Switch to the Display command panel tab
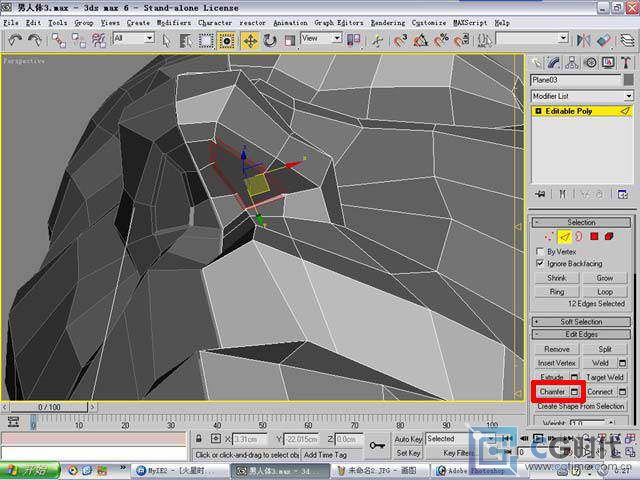The image size is (640, 480). (x=608, y=63)
